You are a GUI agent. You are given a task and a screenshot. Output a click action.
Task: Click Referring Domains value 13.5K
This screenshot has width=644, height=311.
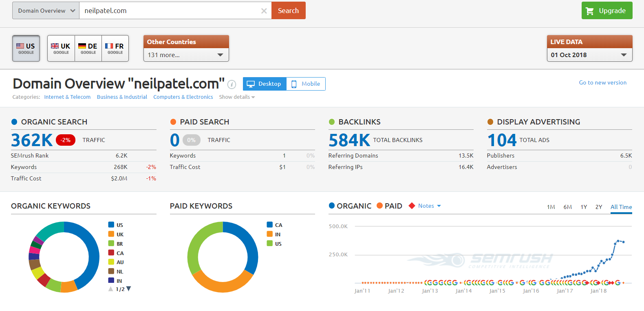(466, 155)
